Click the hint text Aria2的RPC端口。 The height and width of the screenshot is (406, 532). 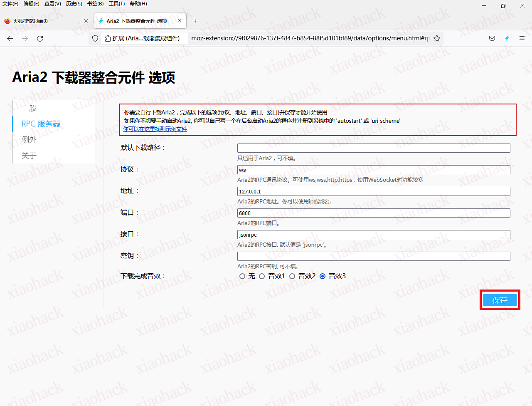click(x=258, y=223)
